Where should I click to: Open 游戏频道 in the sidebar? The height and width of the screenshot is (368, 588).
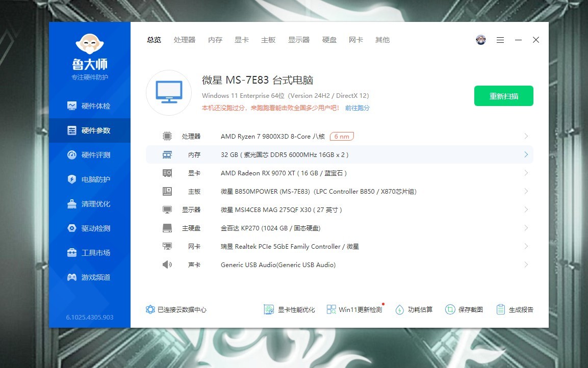pyautogui.click(x=90, y=277)
